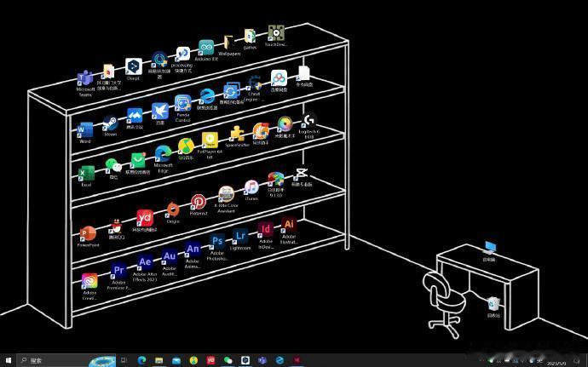Screen dimensions: 588x367
Task: Open the Excel desktop shortcut
Action: point(86,174)
